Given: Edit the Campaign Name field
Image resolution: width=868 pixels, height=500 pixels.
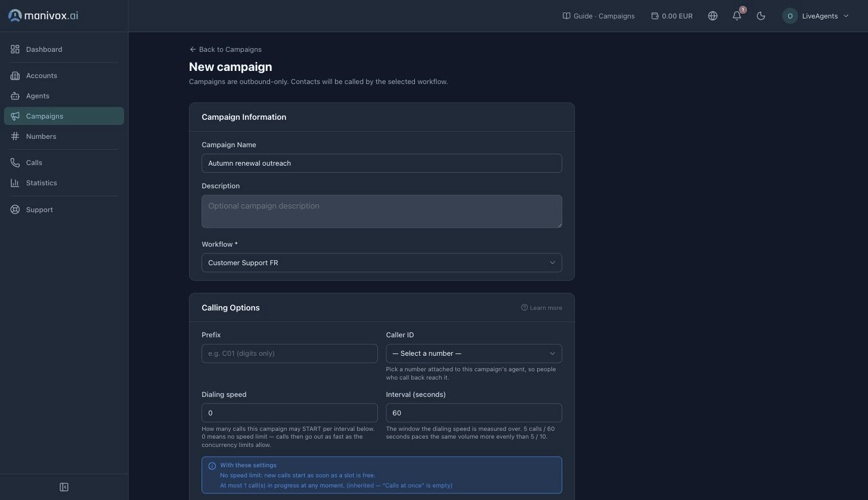Looking at the screenshot, I should tap(382, 163).
